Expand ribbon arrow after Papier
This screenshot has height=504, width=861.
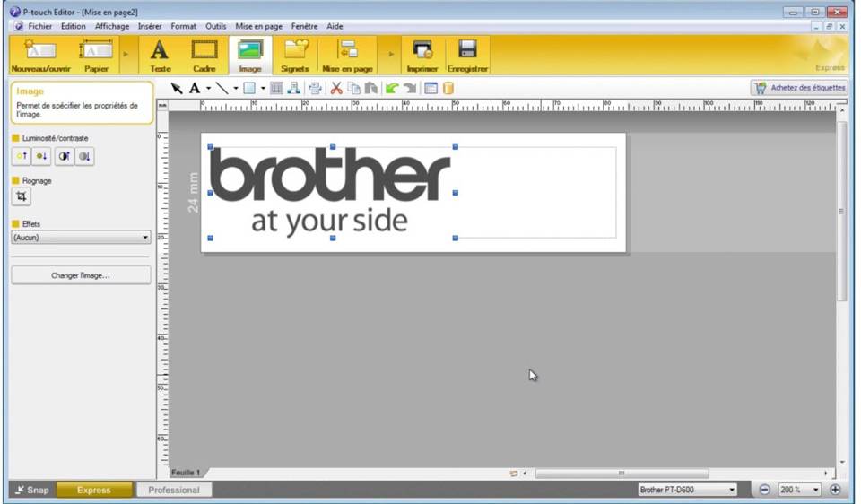click(126, 55)
